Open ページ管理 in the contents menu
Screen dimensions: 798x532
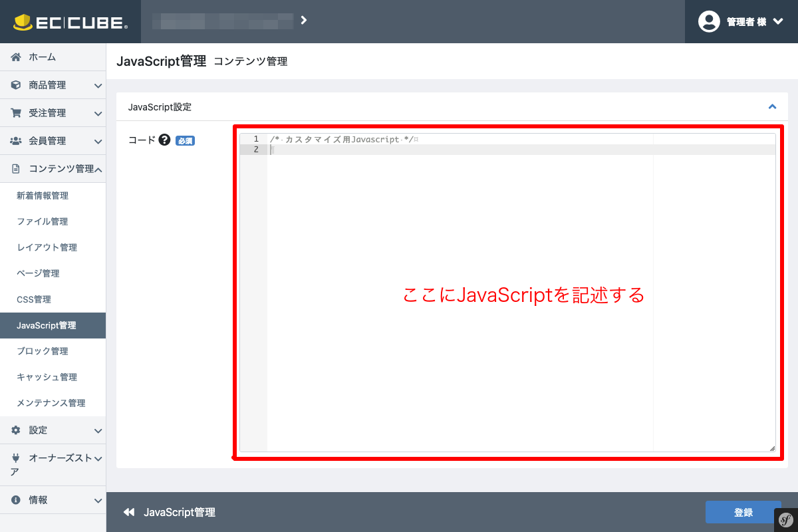[39, 273]
